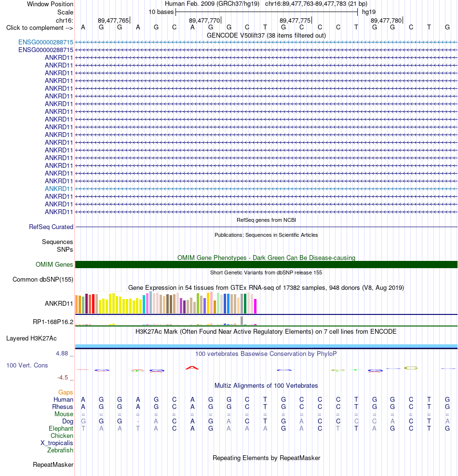The image size is (458, 476).
Task: Click '100 vertebrates Basewise Conservation by PhyloP' title
Action: [266, 354]
